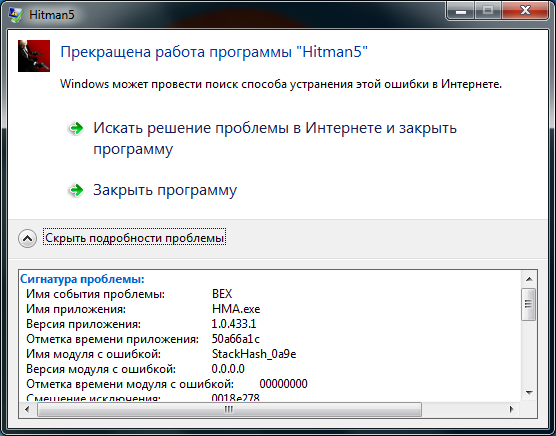
Task: Click down arrow of vertical scrollbar
Action: point(529,393)
